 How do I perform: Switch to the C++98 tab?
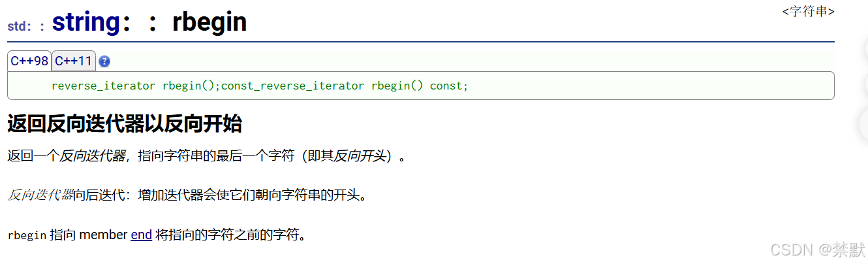coord(29,61)
